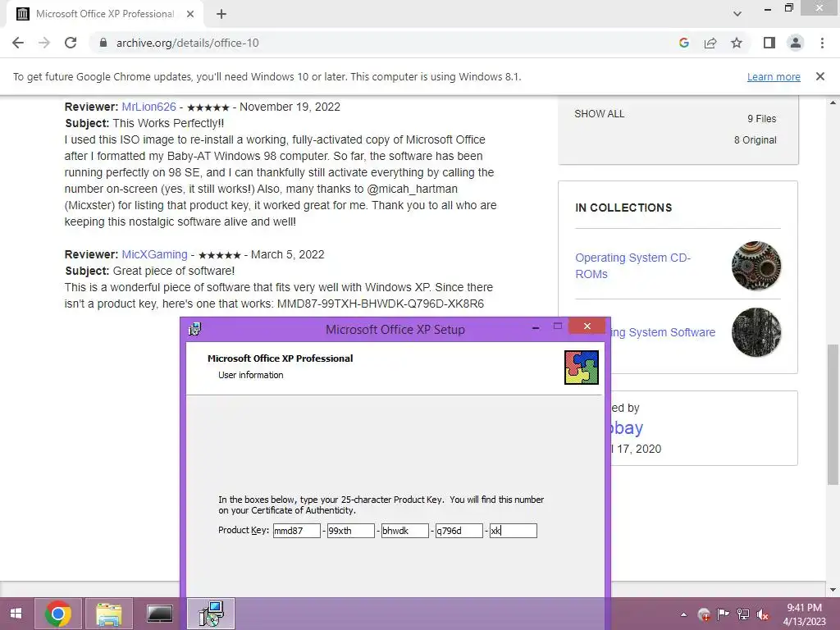
Task: Share this page via share icon
Action: click(710, 43)
